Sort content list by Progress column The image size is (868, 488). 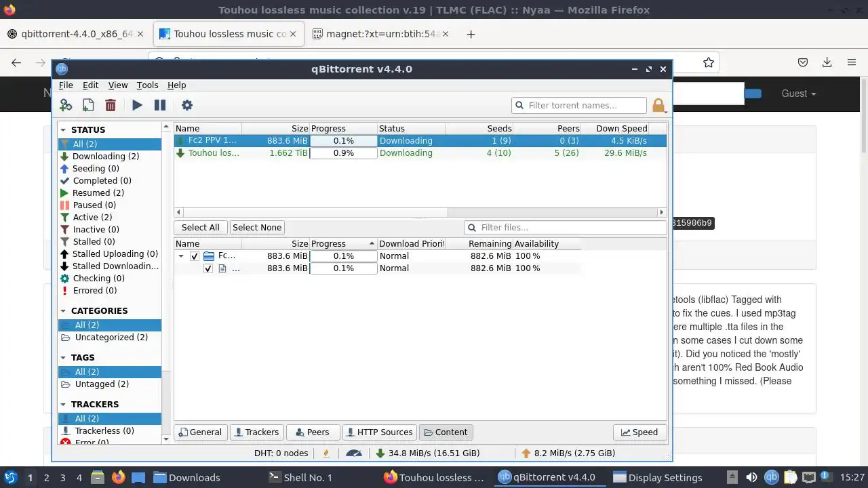pos(343,243)
